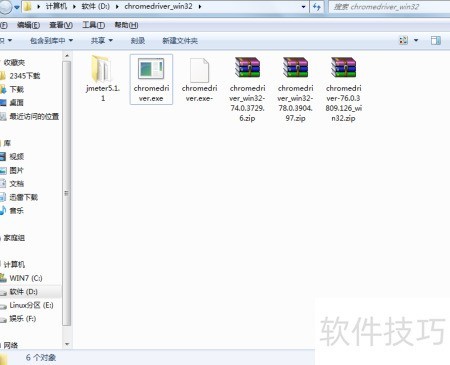Open WIN7 (C:) drive in sidebar
This screenshot has width=450, height=365.
(26, 278)
